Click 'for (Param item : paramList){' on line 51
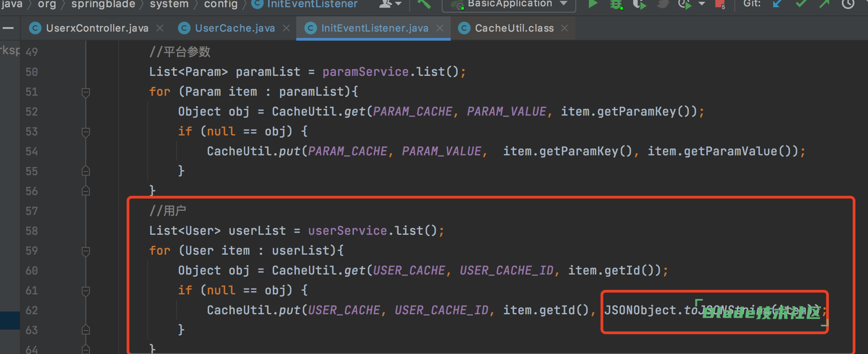868x354 pixels. [254, 92]
